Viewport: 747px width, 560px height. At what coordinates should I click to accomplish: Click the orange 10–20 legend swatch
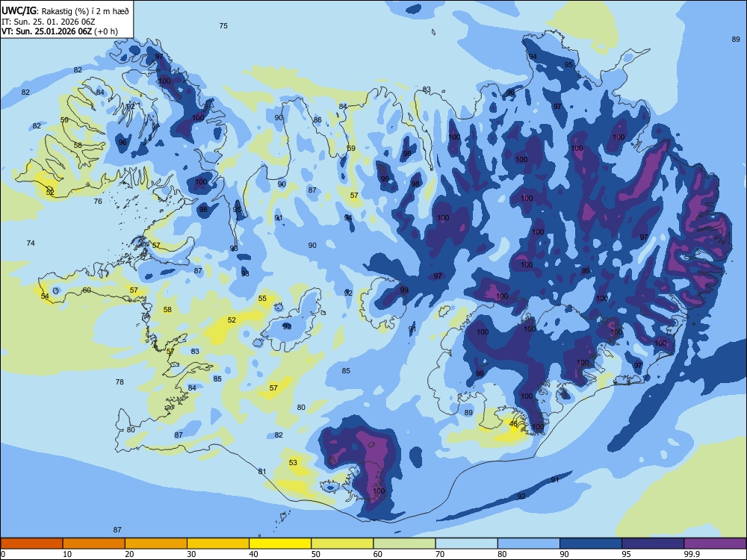[x=94, y=544]
